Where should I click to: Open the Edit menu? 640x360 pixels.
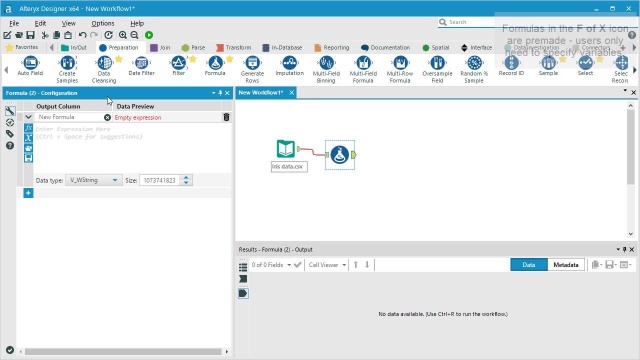(40, 23)
